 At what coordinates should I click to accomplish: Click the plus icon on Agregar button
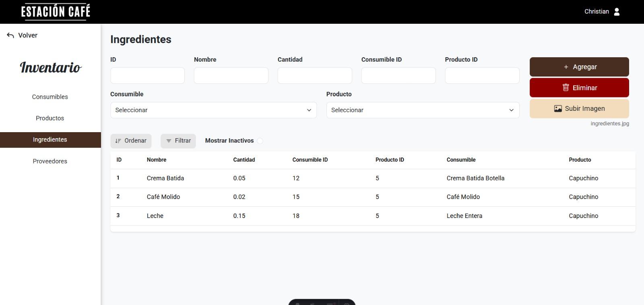point(566,67)
